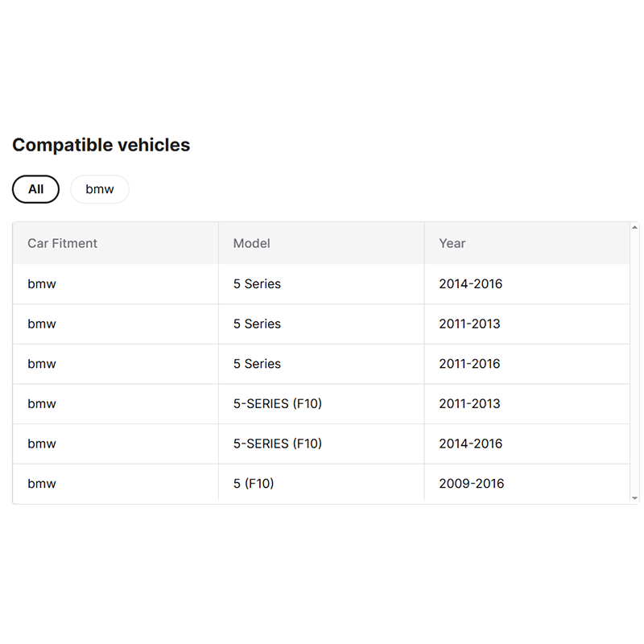Click the Car Fitment column header

tap(62, 243)
